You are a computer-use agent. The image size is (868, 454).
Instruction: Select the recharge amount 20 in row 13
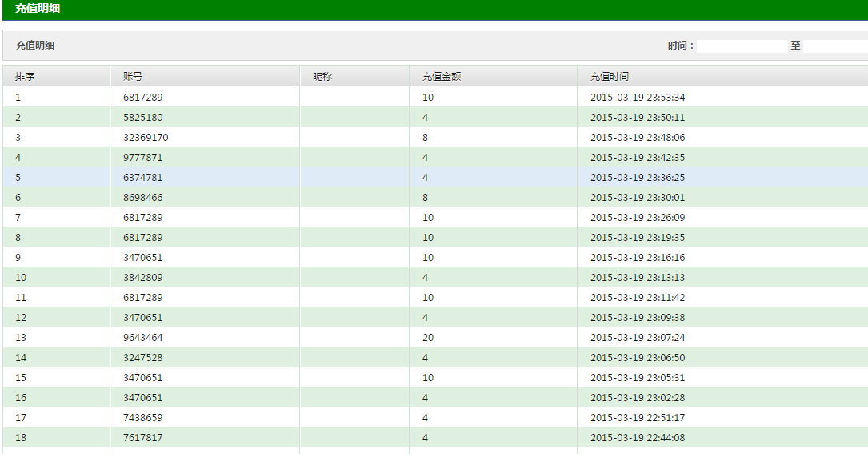(428, 338)
